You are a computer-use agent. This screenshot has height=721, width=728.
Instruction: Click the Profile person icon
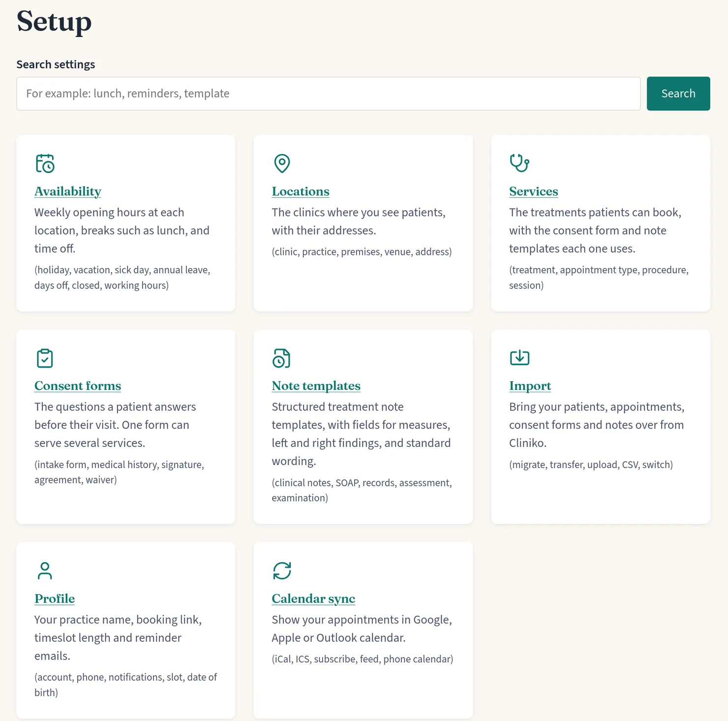tap(45, 571)
